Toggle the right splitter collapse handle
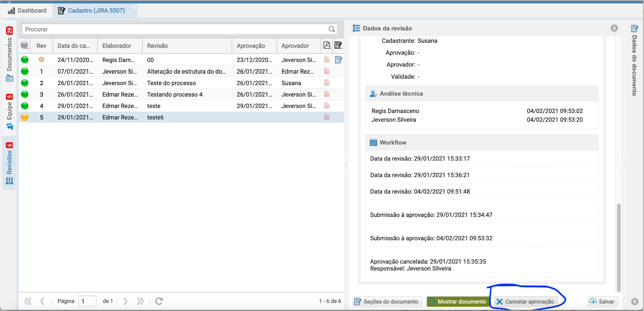Viewport: 644px width, 311px height. [x=624, y=165]
